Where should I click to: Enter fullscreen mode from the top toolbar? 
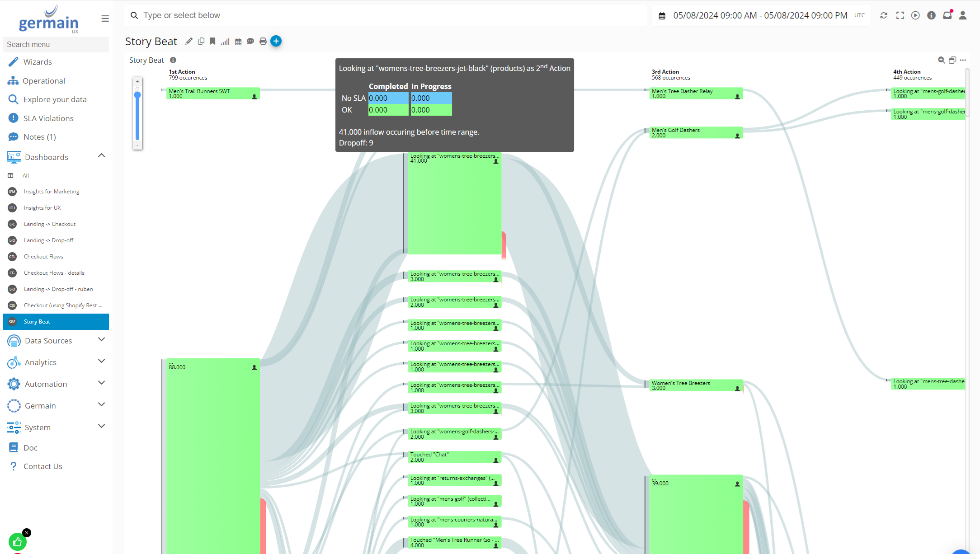(x=900, y=15)
